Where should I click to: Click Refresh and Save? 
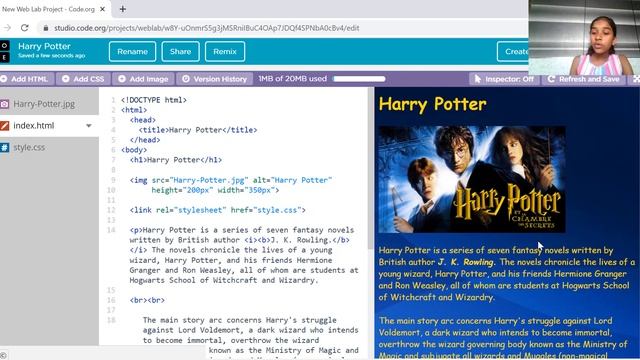(x=584, y=79)
